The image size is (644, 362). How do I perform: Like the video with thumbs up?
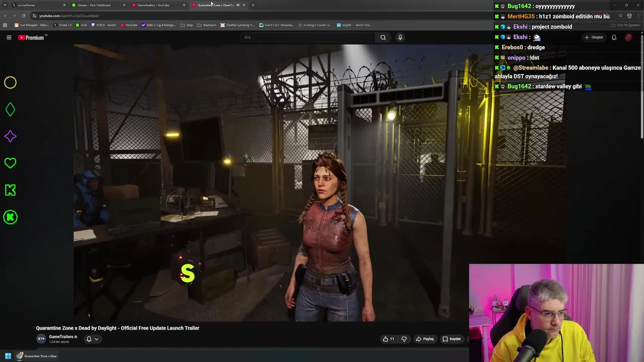(388, 339)
